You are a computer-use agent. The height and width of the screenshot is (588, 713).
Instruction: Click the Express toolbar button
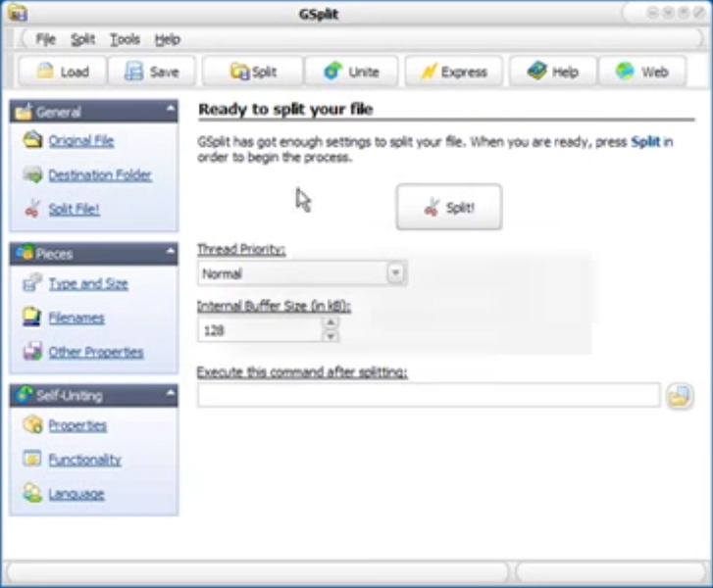(x=454, y=72)
